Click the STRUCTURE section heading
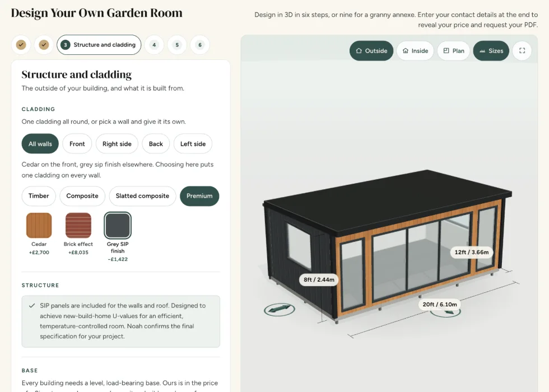Screen dimensions: 549x392 (40, 285)
